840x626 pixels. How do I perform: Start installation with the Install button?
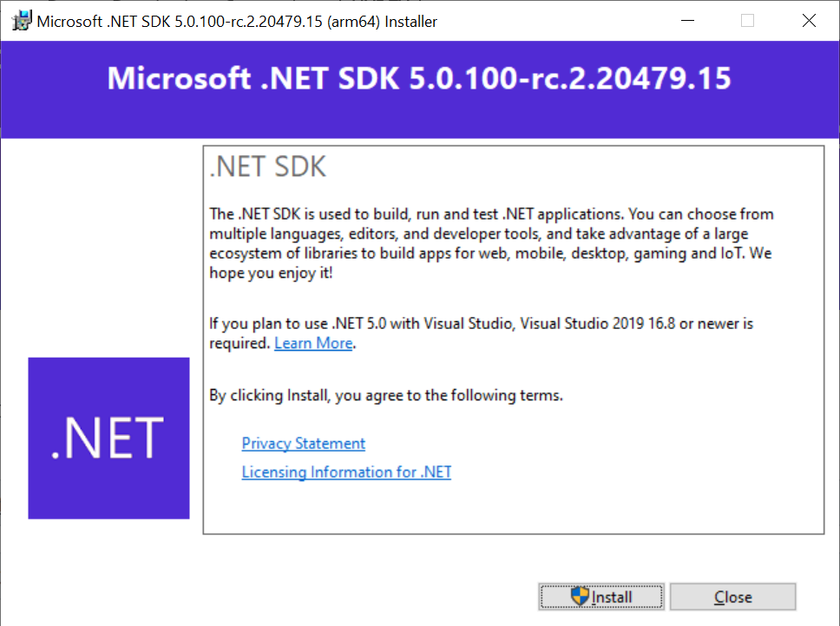[x=601, y=596]
